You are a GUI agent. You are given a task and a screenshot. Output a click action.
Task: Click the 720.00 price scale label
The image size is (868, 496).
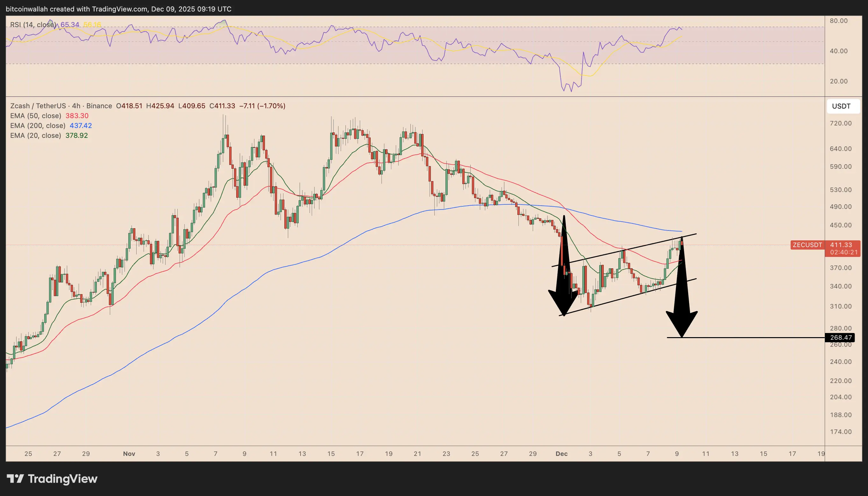(840, 123)
